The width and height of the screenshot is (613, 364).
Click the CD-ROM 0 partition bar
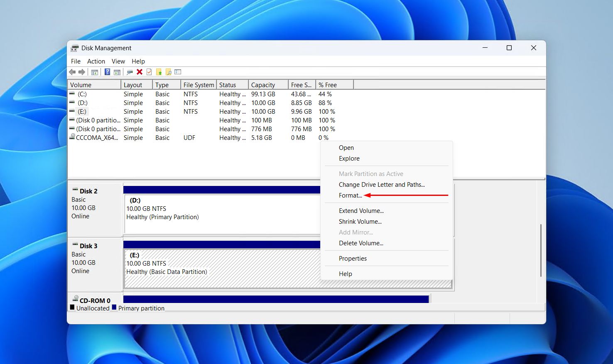276,299
